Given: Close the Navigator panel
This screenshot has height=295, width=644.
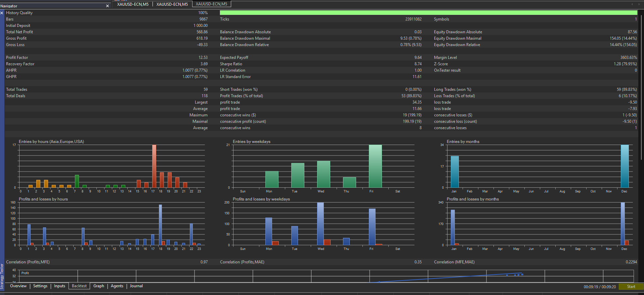Looking at the screenshot, I should click(108, 6).
